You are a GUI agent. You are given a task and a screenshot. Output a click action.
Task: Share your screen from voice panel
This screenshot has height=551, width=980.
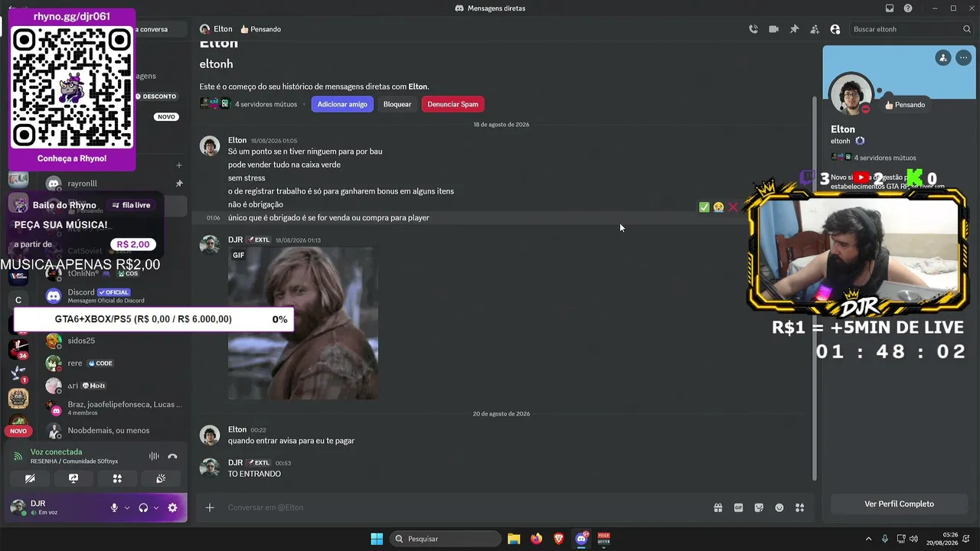pyautogui.click(x=73, y=478)
